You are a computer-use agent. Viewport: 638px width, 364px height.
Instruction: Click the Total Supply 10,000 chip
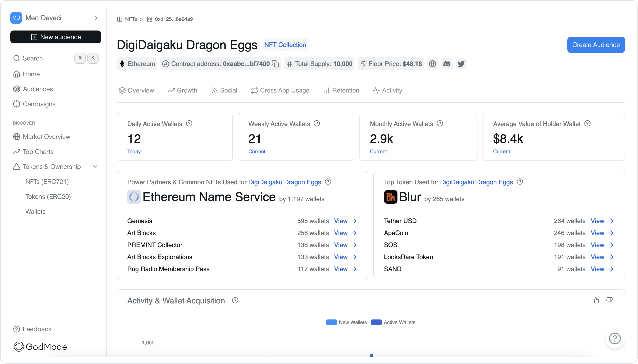(319, 64)
